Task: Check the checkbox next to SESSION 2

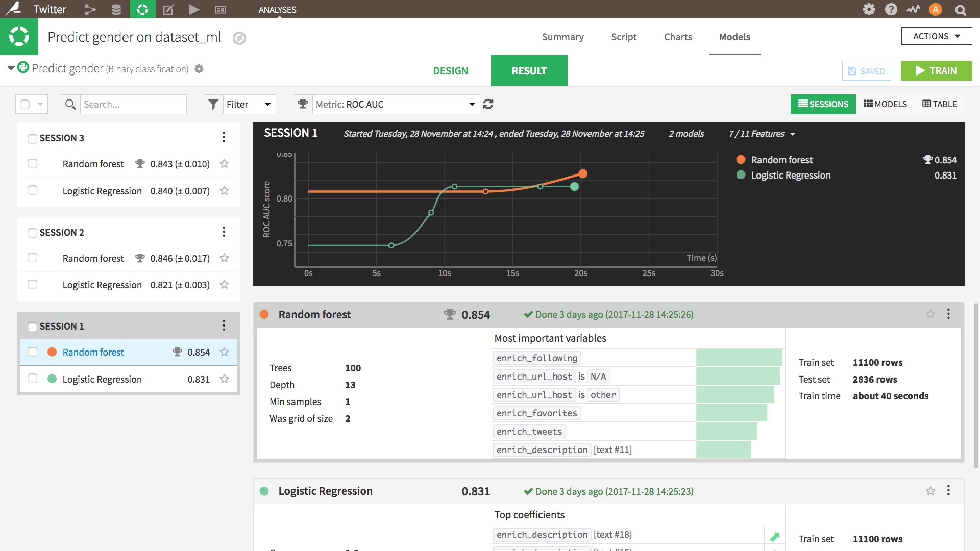Action: point(32,232)
